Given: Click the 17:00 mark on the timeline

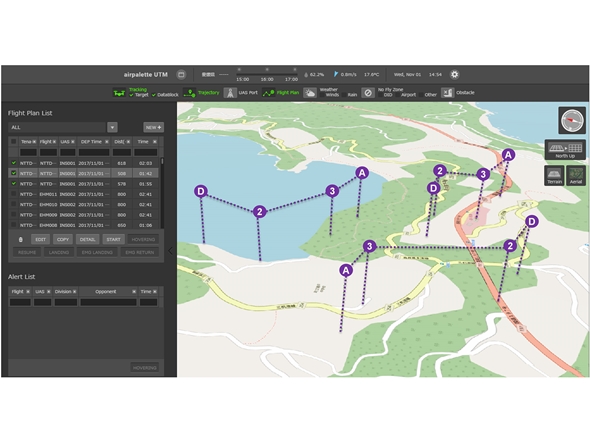Looking at the screenshot, I should point(291,79).
